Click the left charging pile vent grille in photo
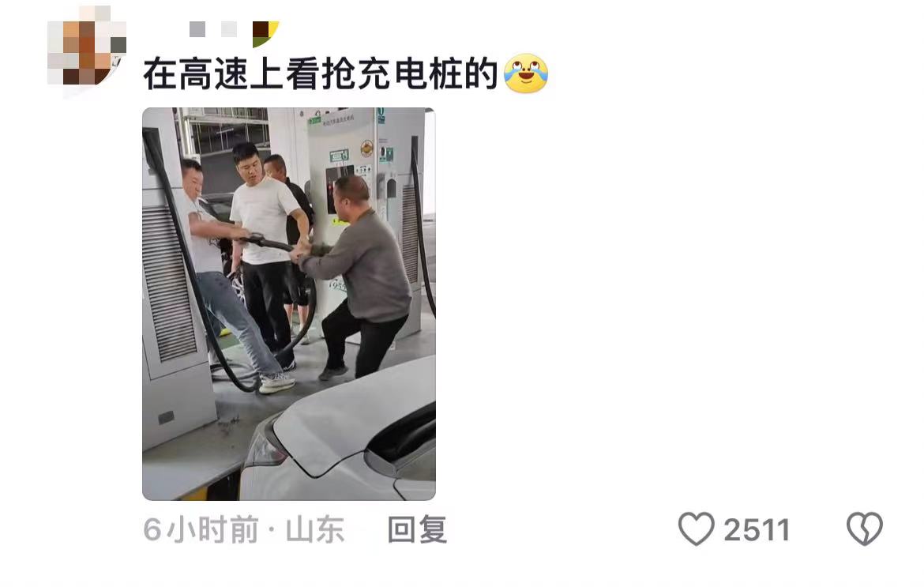The image size is (924, 587). [x=169, y=283]
